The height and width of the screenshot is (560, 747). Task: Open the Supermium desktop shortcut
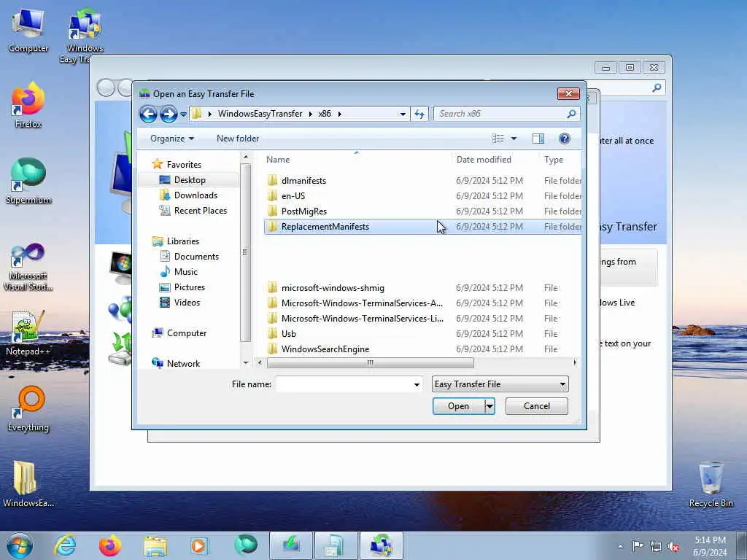click(x=28, y=181)
